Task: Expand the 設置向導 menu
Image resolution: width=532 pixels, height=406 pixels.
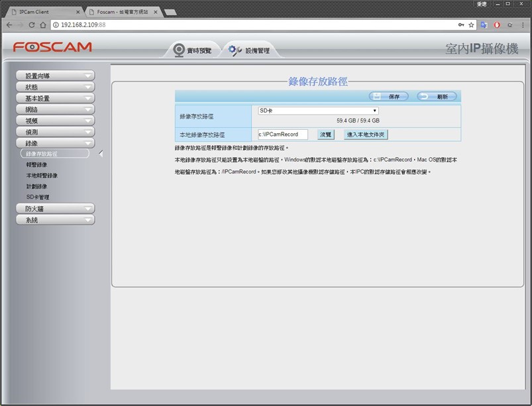Action: click(x=55, y=76)
